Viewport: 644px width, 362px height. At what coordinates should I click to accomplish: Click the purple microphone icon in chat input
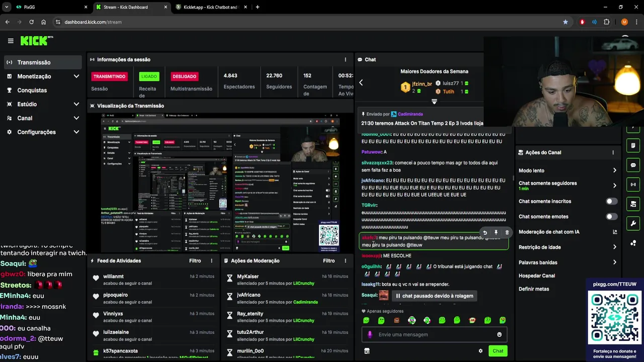(x=370, y=334)
